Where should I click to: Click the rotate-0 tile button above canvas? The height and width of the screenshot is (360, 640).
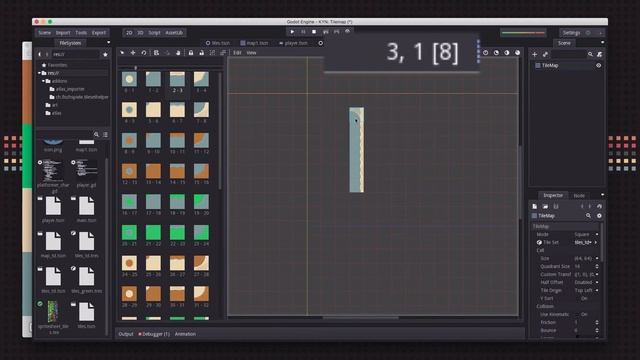point(485,53)
